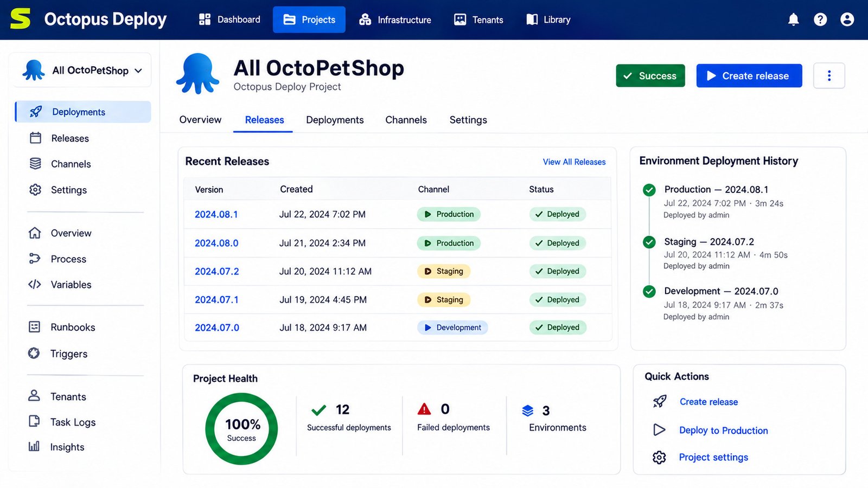Viewport: 868px width, 488px height.
Task: Open release 2024.08.1 link
Action: 216,214
